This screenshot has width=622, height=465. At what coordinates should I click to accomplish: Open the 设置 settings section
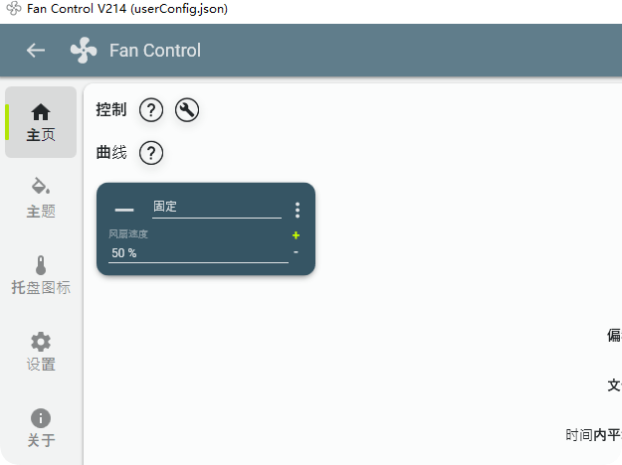coord(40,352)
